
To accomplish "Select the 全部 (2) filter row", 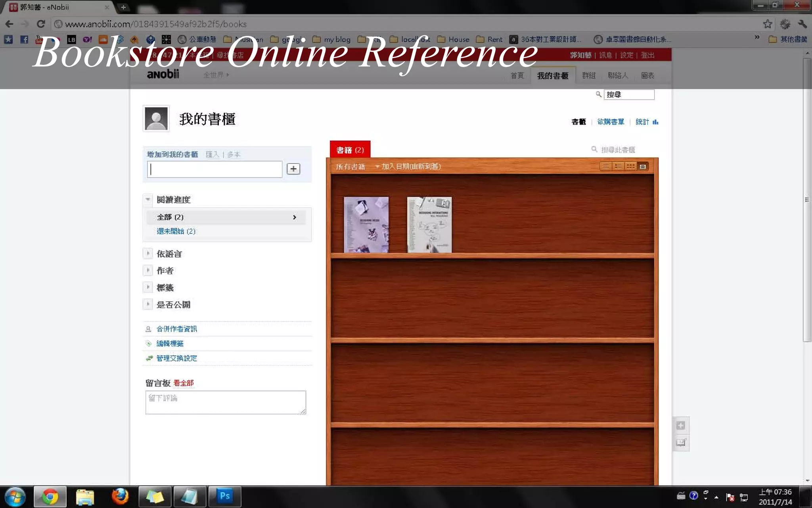I will click(x=226, y=217).
